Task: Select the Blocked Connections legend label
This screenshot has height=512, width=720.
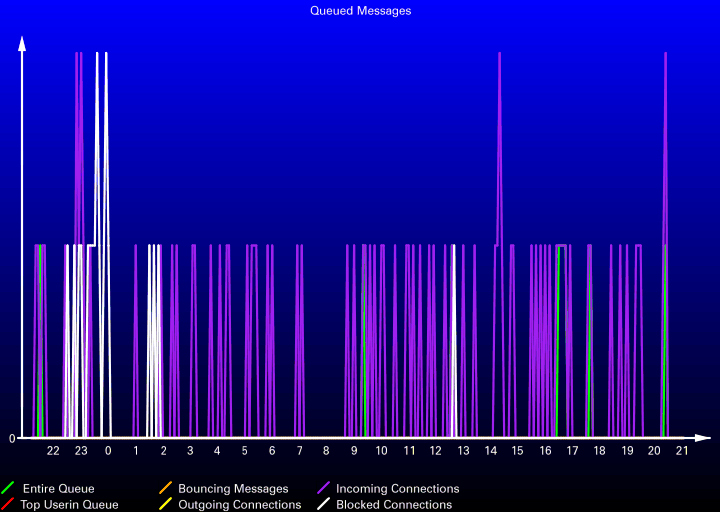Action: tap(393, 505)
